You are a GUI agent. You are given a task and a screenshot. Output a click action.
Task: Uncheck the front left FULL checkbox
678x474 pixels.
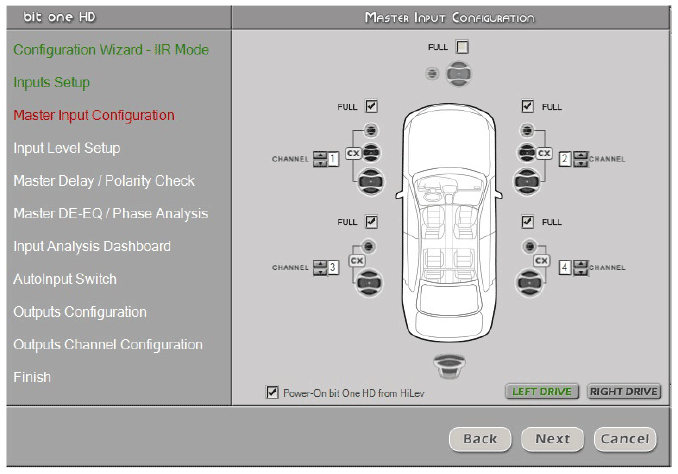[371, 106]
